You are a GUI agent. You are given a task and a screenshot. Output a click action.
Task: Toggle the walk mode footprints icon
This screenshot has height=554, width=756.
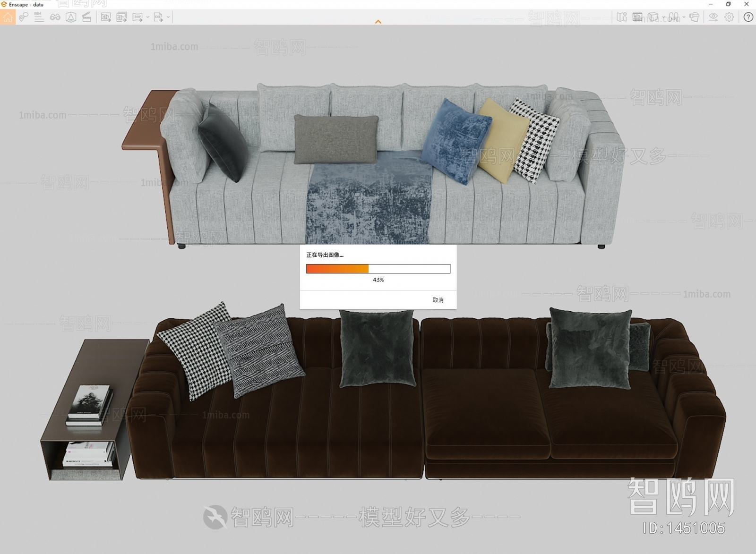coord(674,17)
